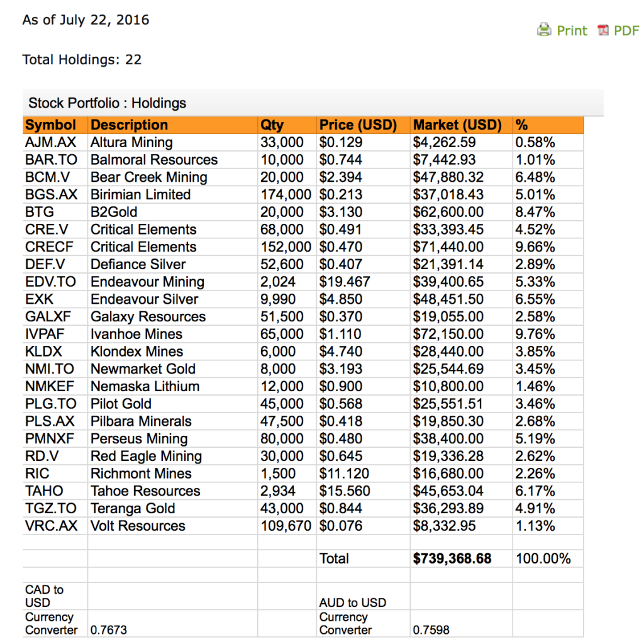This screenshot has height=644, width=644.
Task: Select the B2Gold description cell
Action: pyautogui.click(x=114, y=212)
